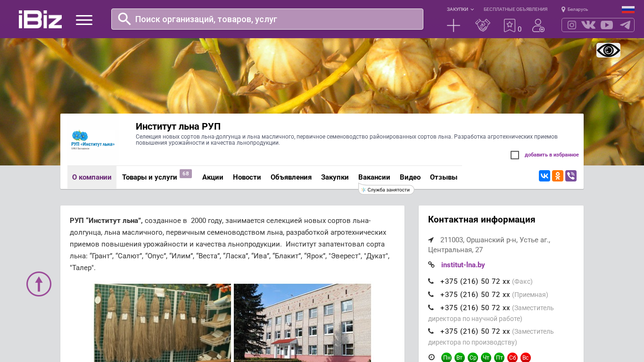Screen dimensions: 644x362
Task: Click the Пн working day indicator
Action: pos(446,358)
